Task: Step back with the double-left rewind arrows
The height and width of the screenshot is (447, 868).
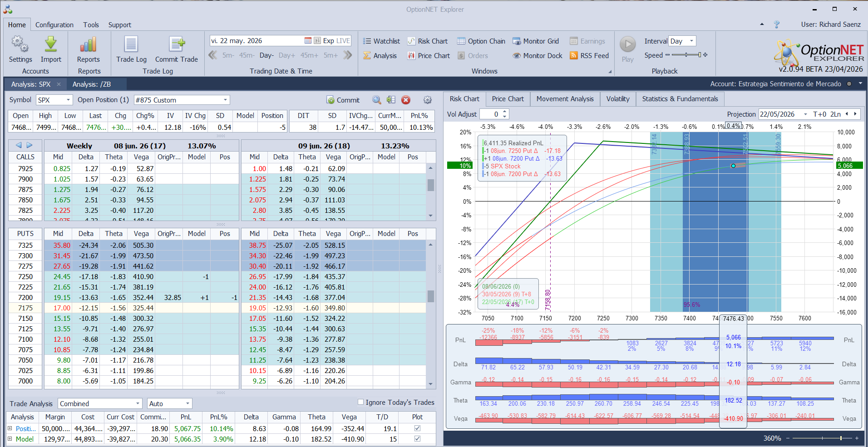Action: coord(212,55)
